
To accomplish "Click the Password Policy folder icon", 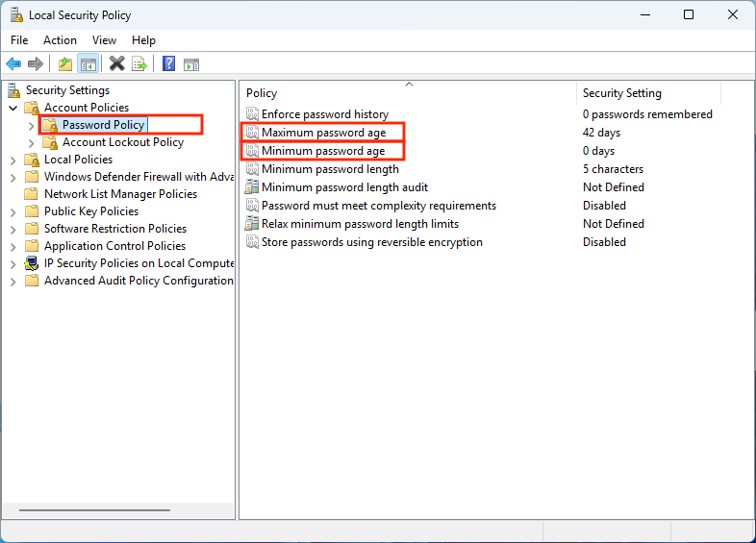I will pos(50,125).
